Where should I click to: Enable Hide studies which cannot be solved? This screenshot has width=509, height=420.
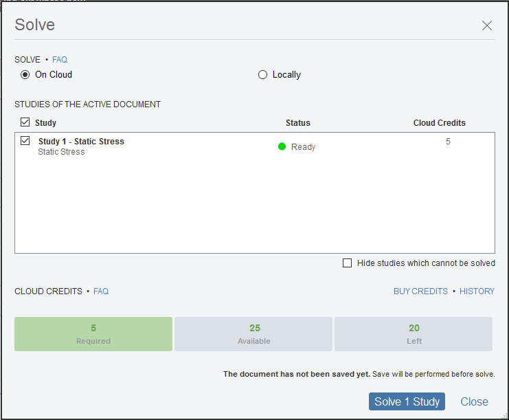pos(347,263)
